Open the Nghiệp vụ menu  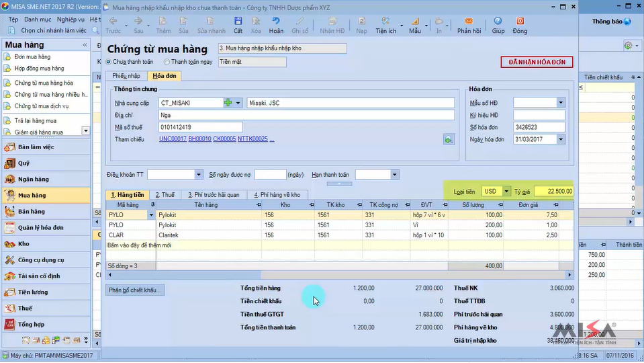tap(71, 19)
